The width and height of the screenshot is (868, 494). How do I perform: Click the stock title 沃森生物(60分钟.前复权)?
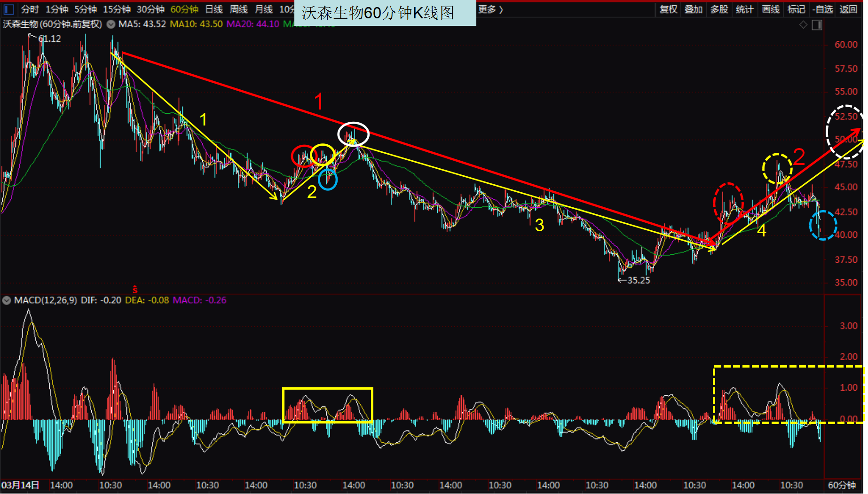[52, 24]
